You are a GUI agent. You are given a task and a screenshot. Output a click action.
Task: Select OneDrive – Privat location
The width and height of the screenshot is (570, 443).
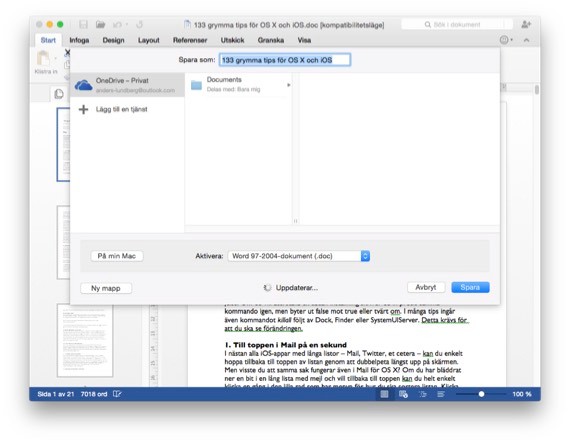127,85
